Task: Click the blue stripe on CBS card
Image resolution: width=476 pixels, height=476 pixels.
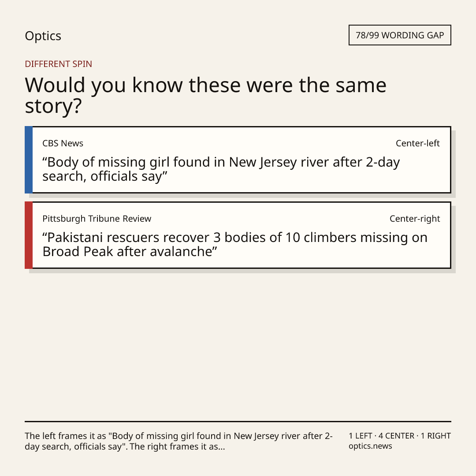Action: (x=29, y=160)
